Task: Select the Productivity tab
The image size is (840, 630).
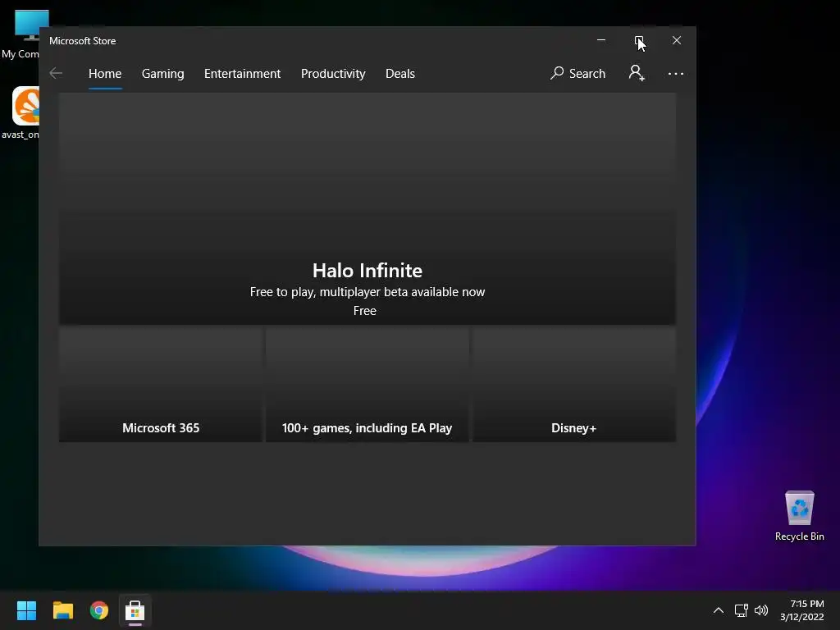Action: point(333,73)
